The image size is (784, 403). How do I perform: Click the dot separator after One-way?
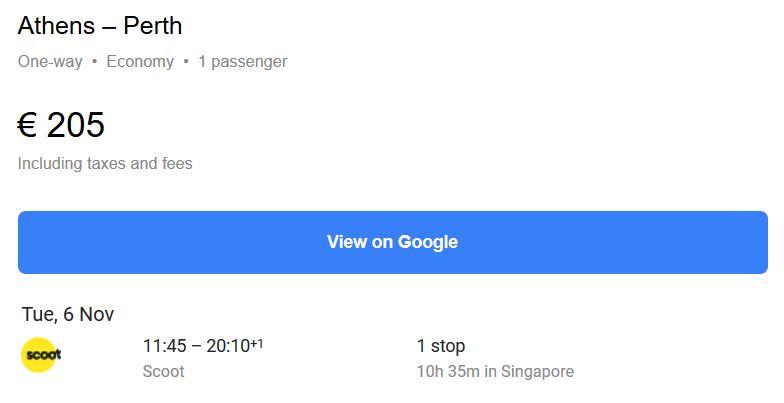click(94, 62)
